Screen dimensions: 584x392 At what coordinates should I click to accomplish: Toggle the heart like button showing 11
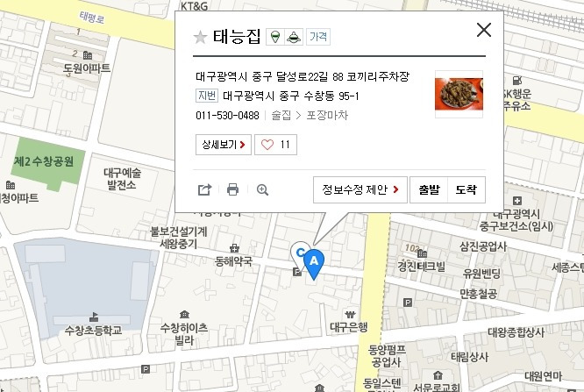pyautogui.click(x=275, y=145)
